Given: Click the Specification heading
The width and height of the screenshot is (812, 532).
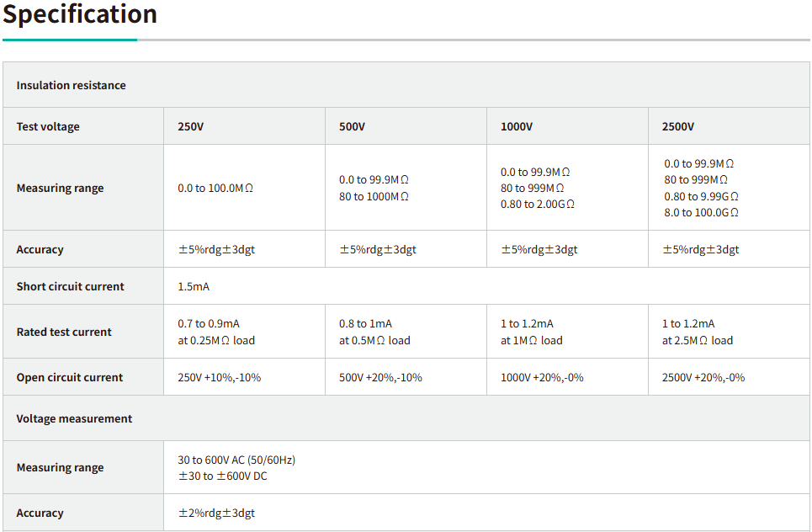Looking at the screenshot, I should (x=80, y=14).
